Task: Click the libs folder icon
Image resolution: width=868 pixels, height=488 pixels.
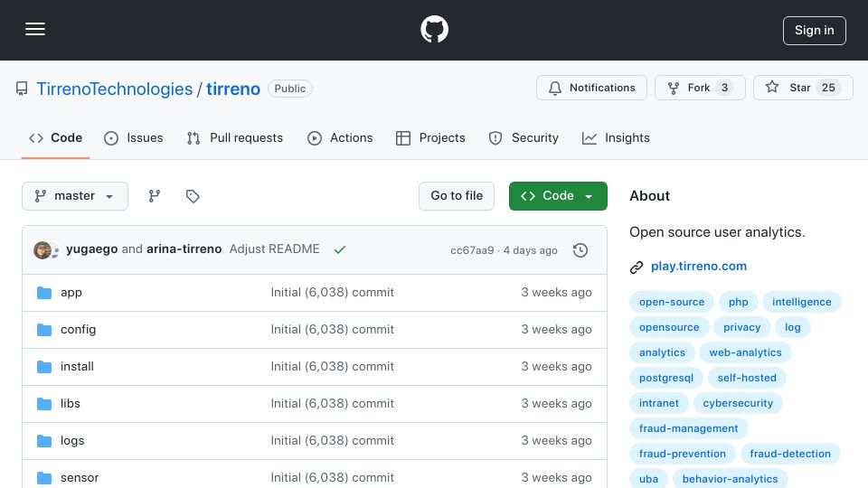Action: click(x=44, y=404)
